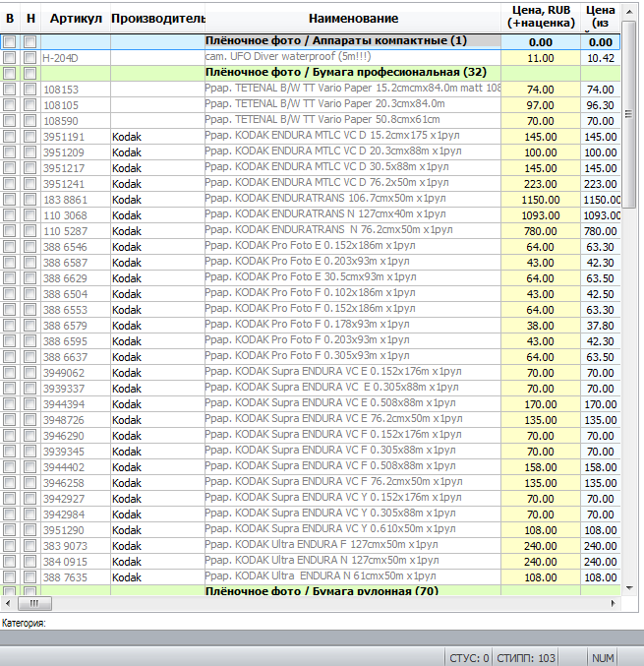Viewport: 644px width, 666px height.
Task: Click the СТУС: 0 status bar entry
Action: click(469, 658)
